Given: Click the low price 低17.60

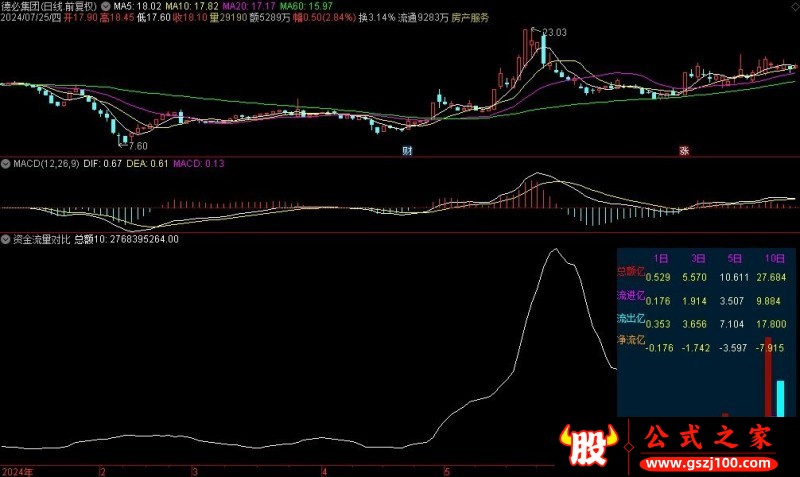Looking at the screenshot, I should coord(154,18).
